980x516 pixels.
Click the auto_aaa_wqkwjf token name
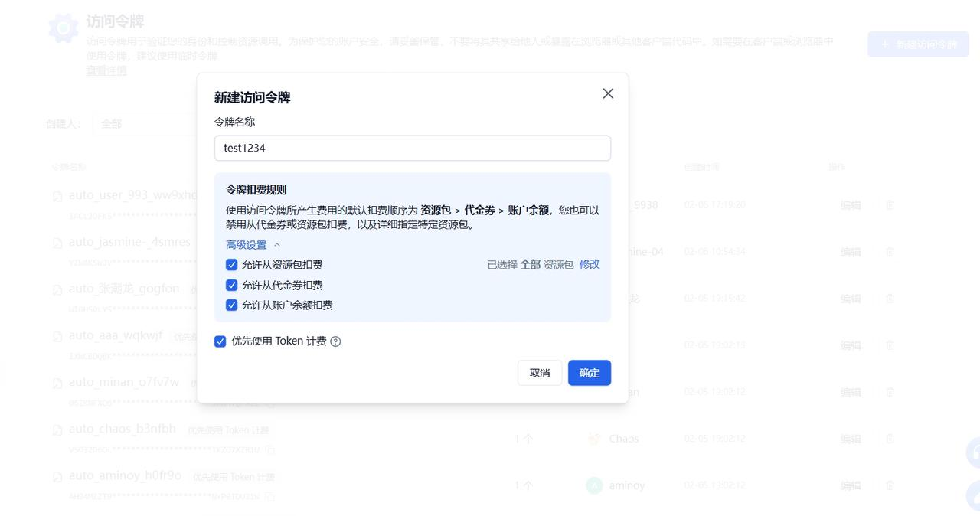[x=116, y=335]
